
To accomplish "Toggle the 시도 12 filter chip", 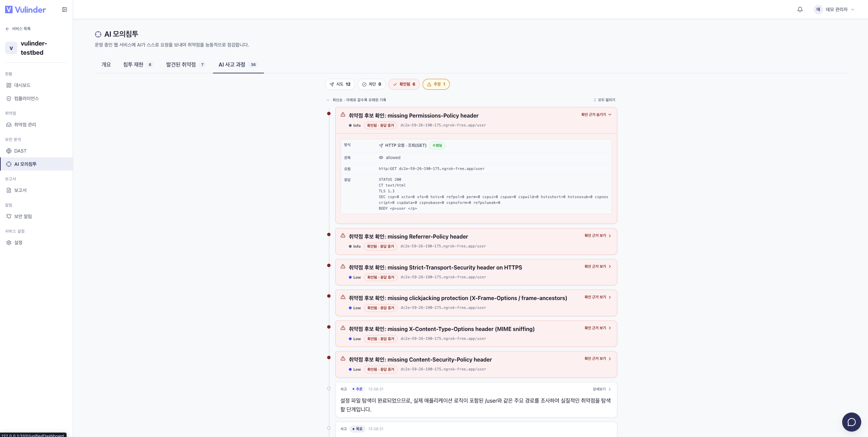I will 340,84.
